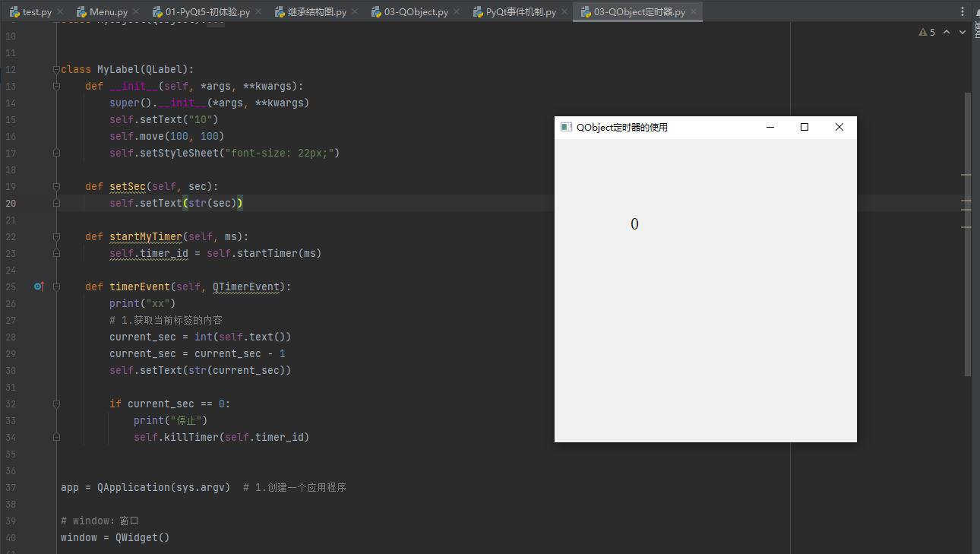
Task: Close the QObject定时器的使用 window
Action: pyautogui.click(x=839, y=127)
